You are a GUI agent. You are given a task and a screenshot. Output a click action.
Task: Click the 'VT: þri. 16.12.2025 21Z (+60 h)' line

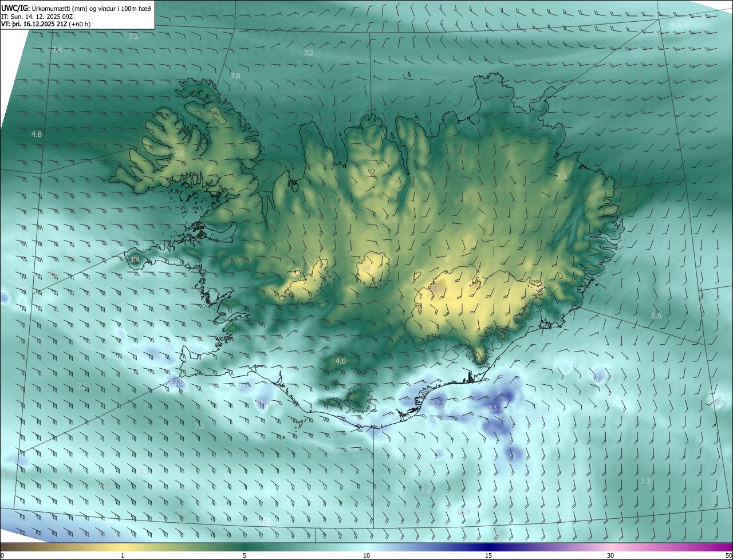(x=46, y=24)
